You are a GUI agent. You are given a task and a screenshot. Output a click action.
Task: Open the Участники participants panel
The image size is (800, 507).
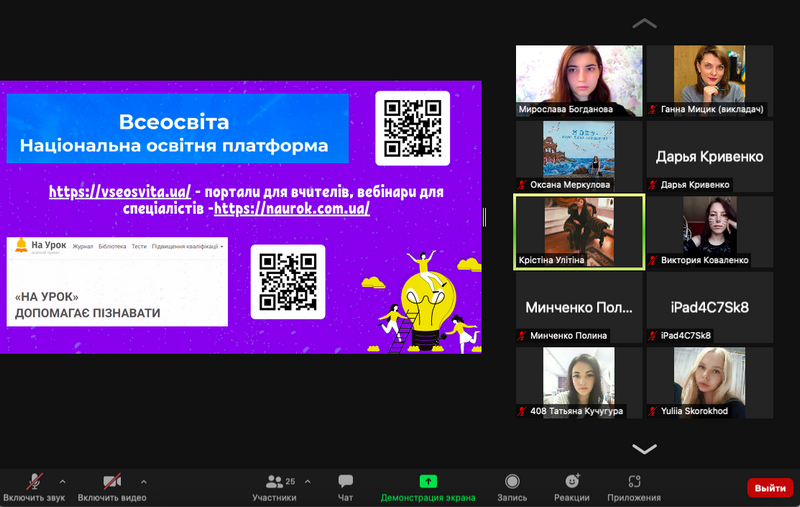pos(274,487)
